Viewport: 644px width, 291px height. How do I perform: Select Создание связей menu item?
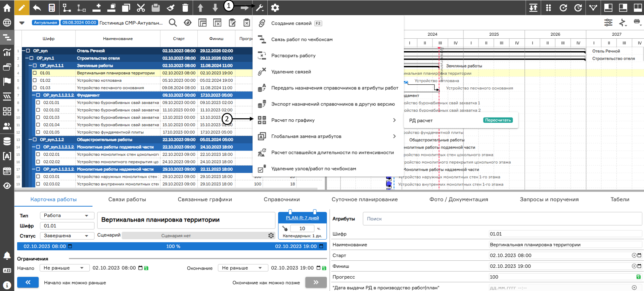328,23
